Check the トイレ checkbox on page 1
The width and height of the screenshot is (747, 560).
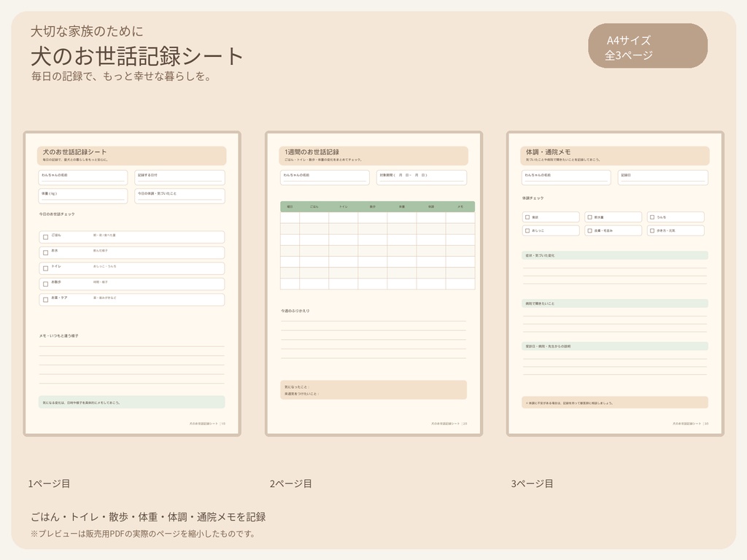click(x=46, y=268)
